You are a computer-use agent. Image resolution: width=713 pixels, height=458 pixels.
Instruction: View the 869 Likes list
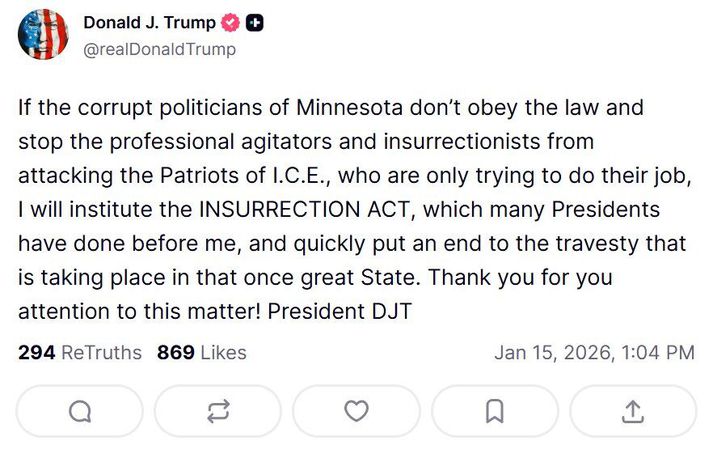coord(201,352)
